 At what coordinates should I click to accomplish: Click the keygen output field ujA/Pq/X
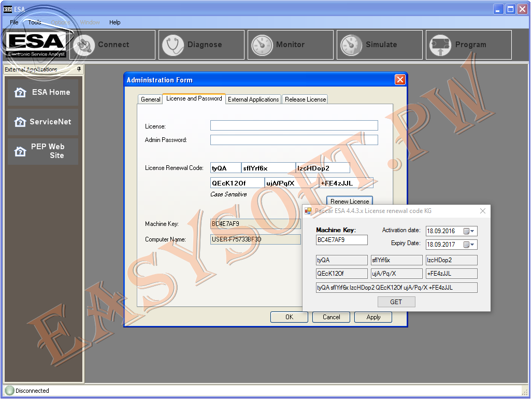click(x=397, y=274)
